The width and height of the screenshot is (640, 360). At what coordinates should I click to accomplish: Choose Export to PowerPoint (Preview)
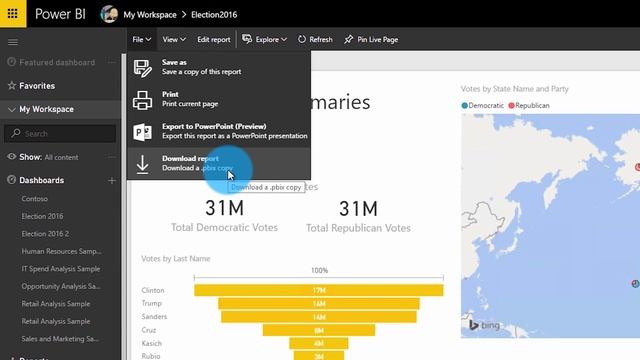[x=219, y=131]
